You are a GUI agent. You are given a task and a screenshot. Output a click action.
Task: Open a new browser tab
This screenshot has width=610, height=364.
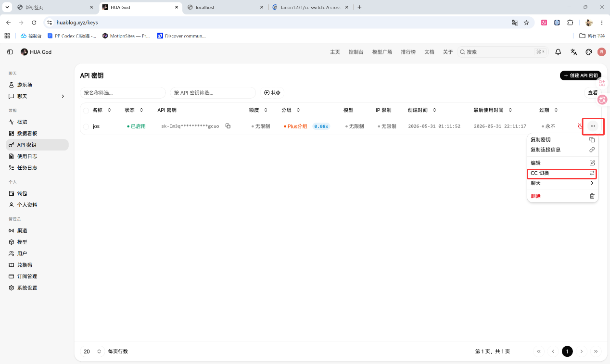pyautogui.click(x=359, y=7)
